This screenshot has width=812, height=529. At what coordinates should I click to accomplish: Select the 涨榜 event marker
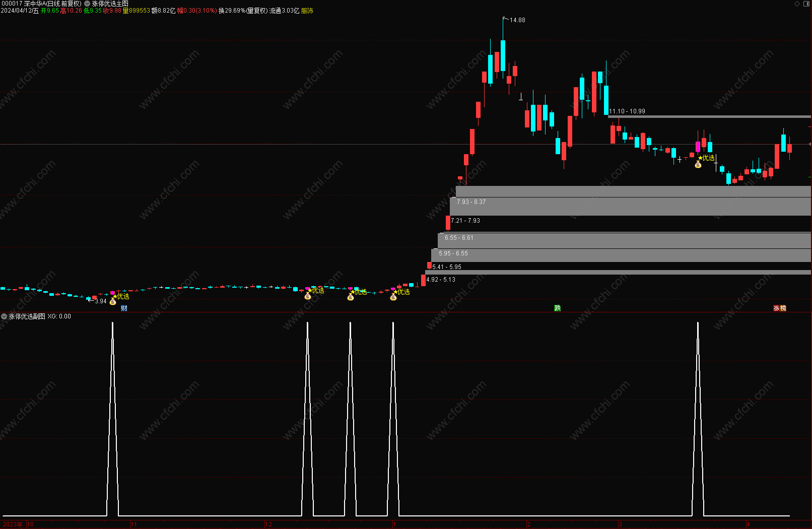[780, 308]
